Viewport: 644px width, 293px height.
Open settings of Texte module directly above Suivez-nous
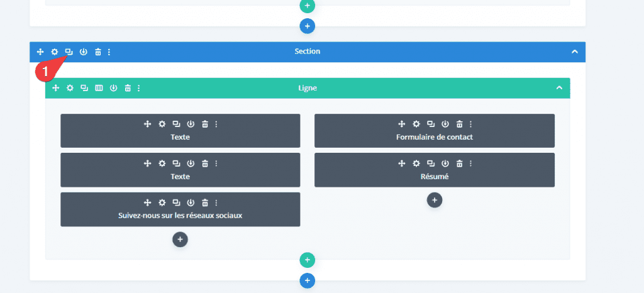tap(162, 163)
